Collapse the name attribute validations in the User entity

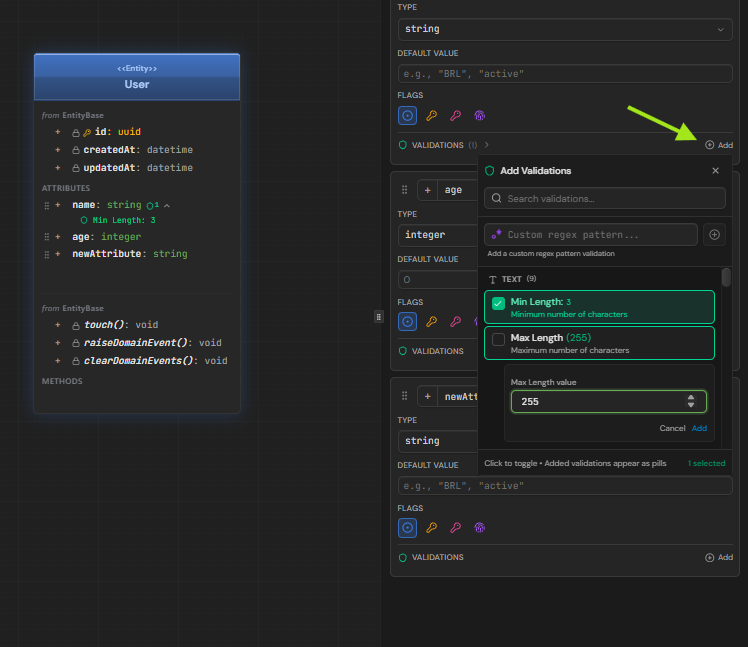pos(166,205)
